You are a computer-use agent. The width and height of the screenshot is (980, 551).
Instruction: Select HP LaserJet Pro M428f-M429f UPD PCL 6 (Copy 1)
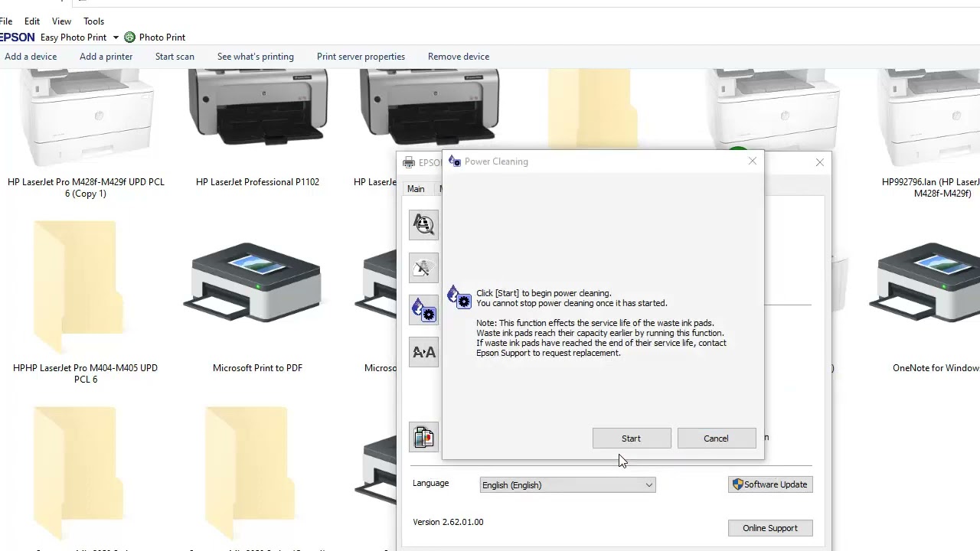click(x=86, y=134)
